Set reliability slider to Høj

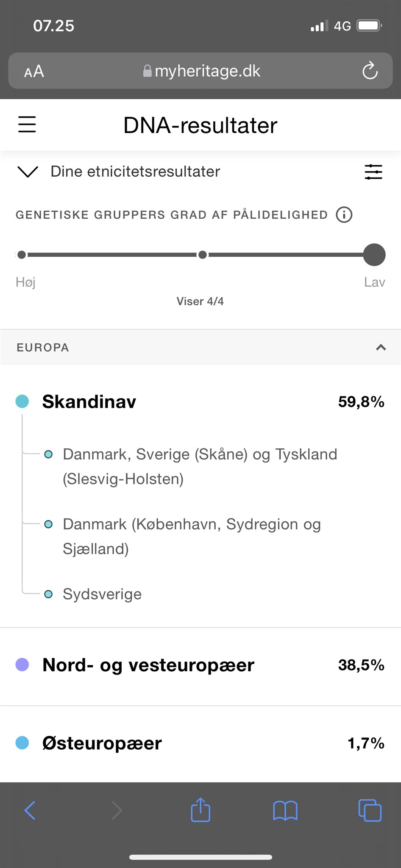click(22, 255)
